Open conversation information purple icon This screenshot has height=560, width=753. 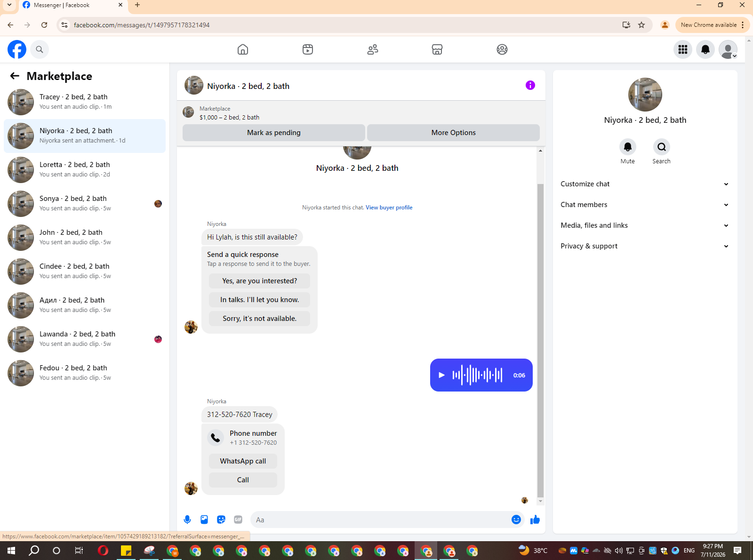(530, 85)
